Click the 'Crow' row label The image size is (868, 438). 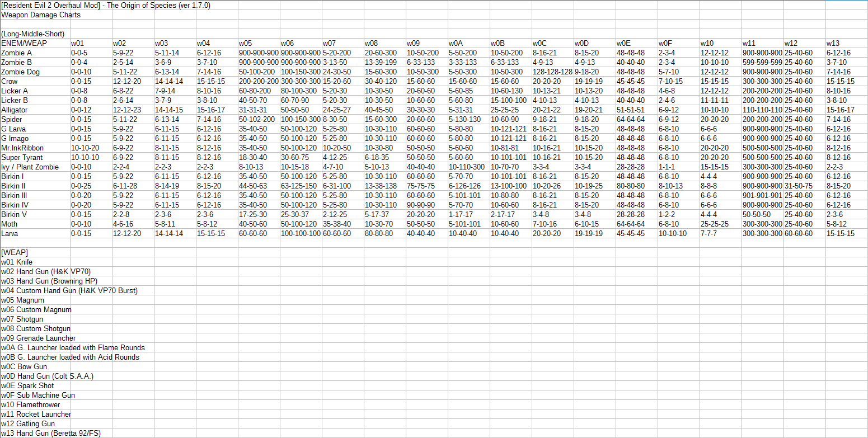coord(35,81)
